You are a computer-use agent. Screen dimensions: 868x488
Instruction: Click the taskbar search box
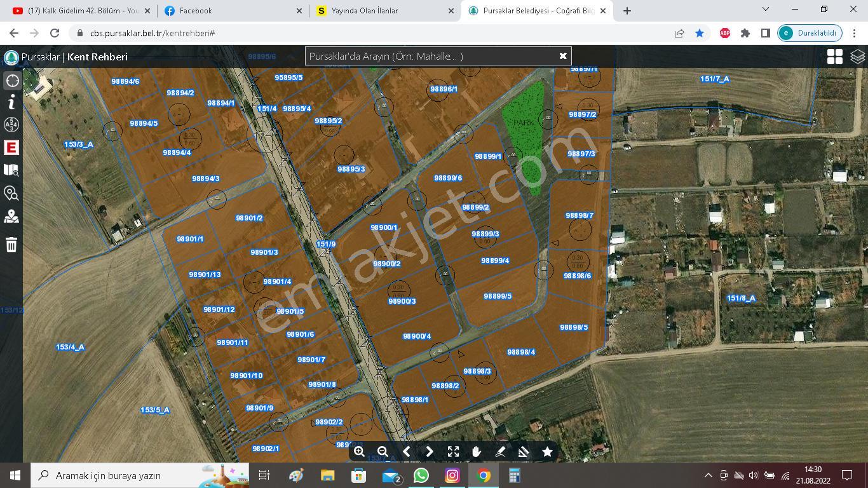140,475
